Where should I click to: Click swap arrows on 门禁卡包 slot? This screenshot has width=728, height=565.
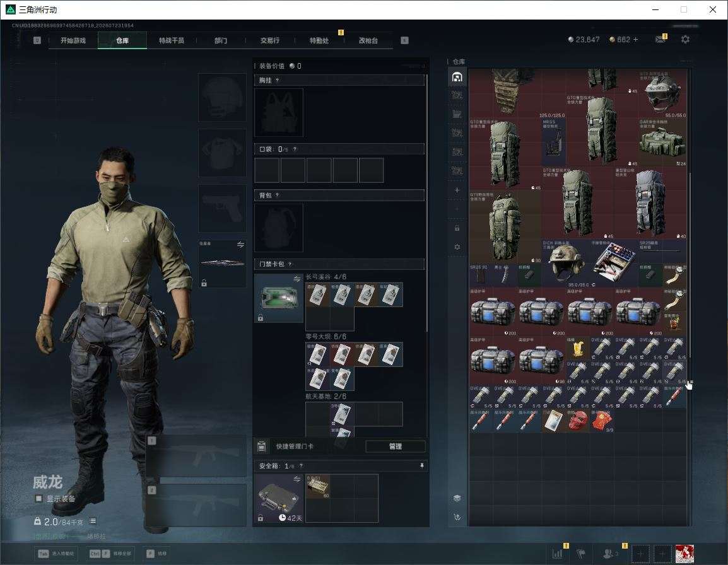pyautogui.click(x=296, y=279)
